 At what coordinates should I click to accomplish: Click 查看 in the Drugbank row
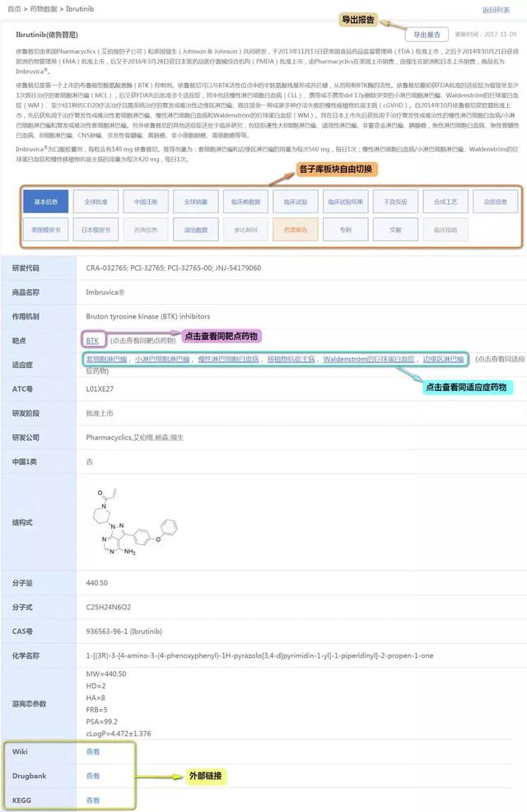(x=93, y=776)
